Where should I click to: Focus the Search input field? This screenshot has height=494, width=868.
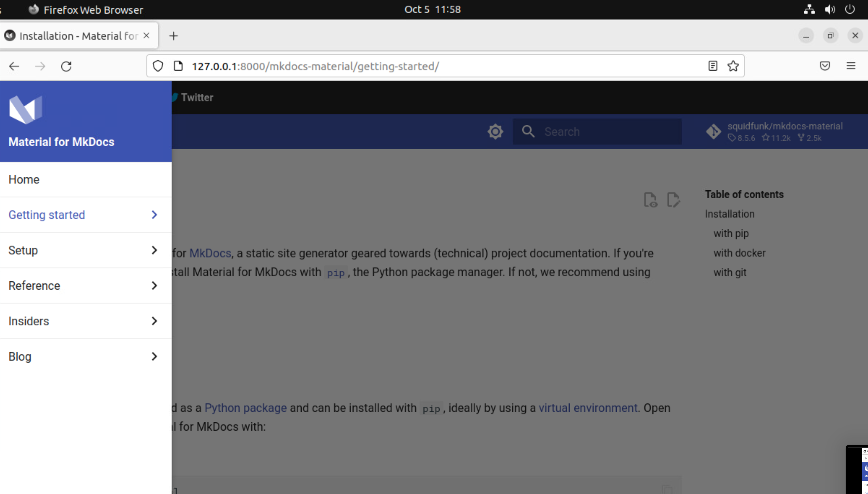(x=597, y=132)
